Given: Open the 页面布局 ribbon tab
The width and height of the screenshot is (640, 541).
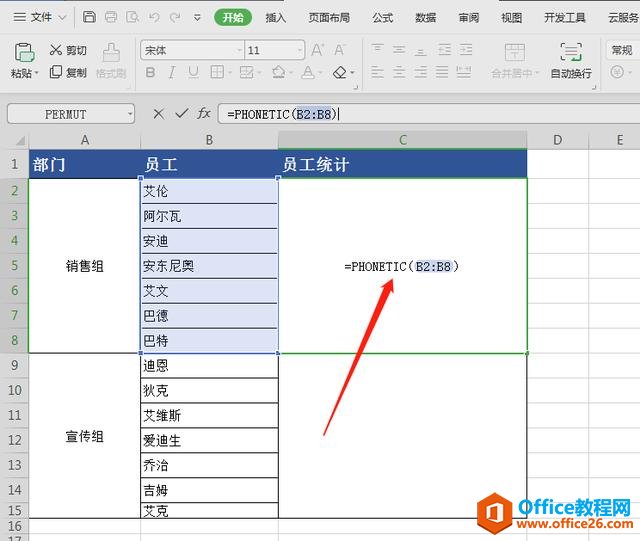Looking at the screenshot, I should [329, 18].
